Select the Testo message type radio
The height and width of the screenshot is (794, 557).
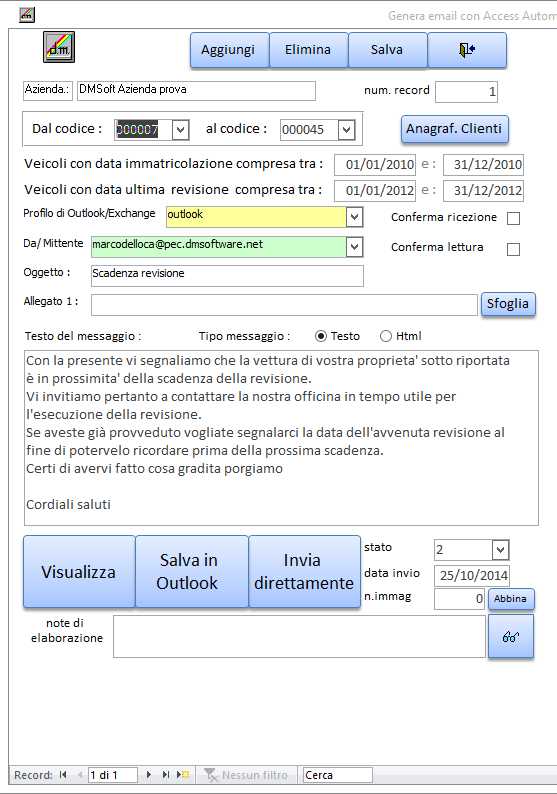click(321, 336)
